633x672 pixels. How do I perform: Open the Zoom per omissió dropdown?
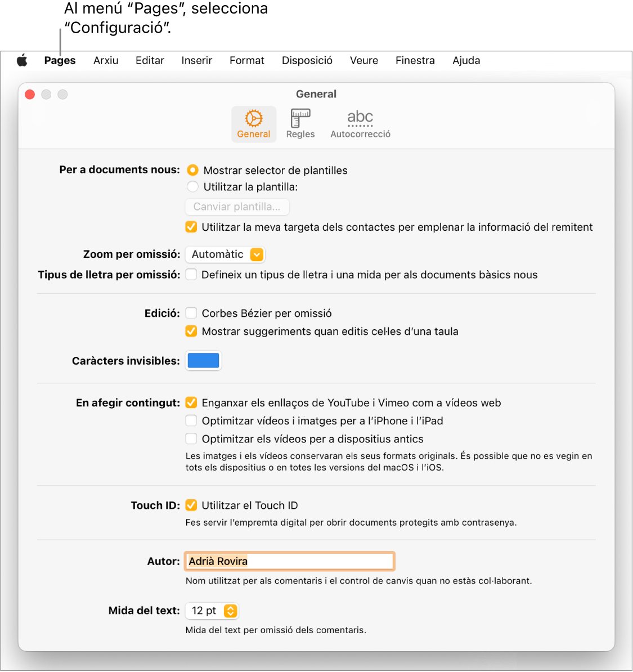[225, 254]
